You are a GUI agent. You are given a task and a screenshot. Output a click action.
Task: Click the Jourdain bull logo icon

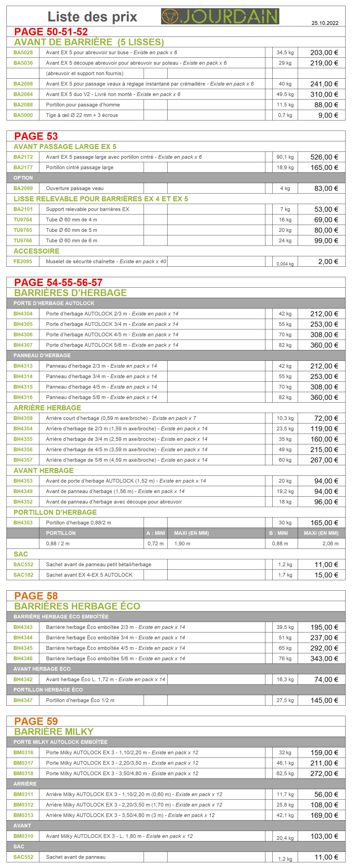pos(170,16)
